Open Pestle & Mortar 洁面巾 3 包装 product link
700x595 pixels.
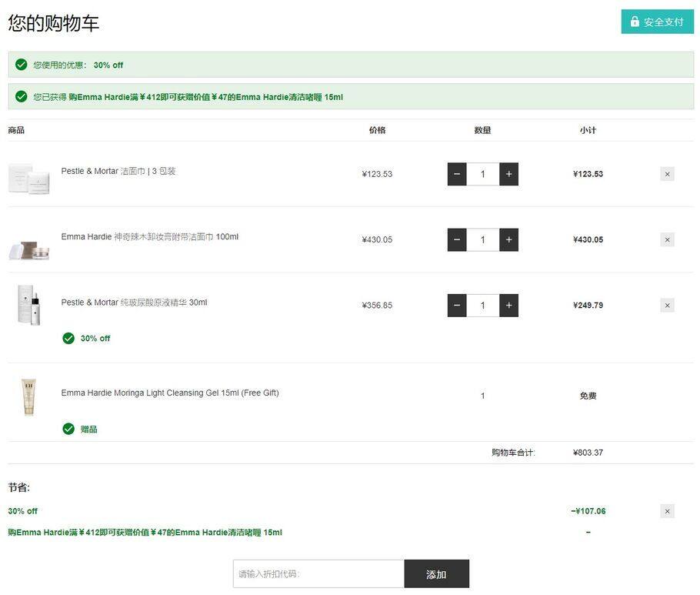tap(118, 171)
